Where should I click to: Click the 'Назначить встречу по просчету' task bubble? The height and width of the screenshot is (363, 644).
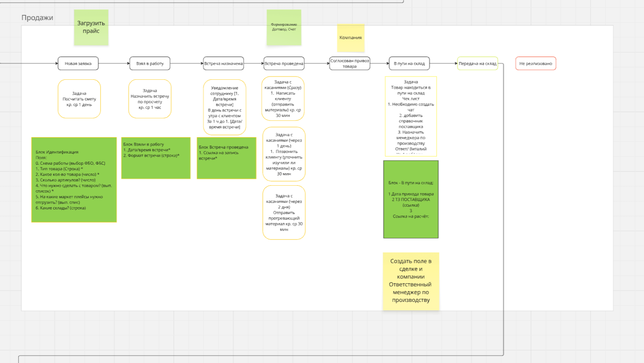(150, 99)
